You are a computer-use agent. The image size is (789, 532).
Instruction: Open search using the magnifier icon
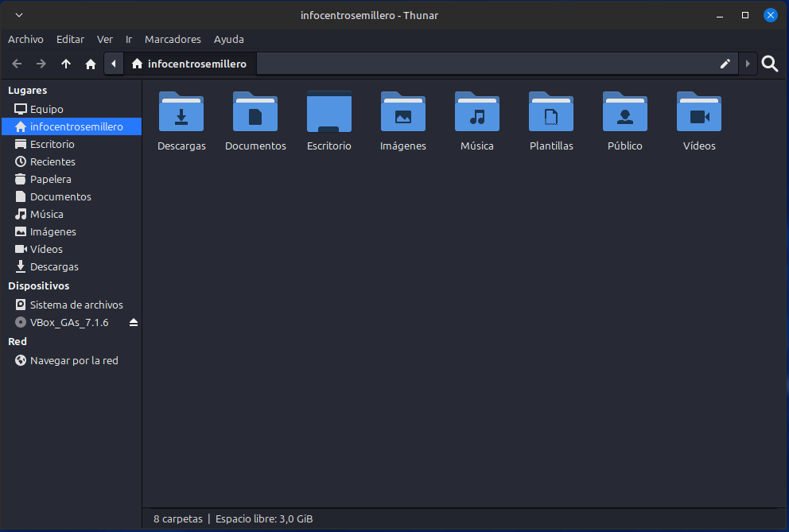(770, 64)
